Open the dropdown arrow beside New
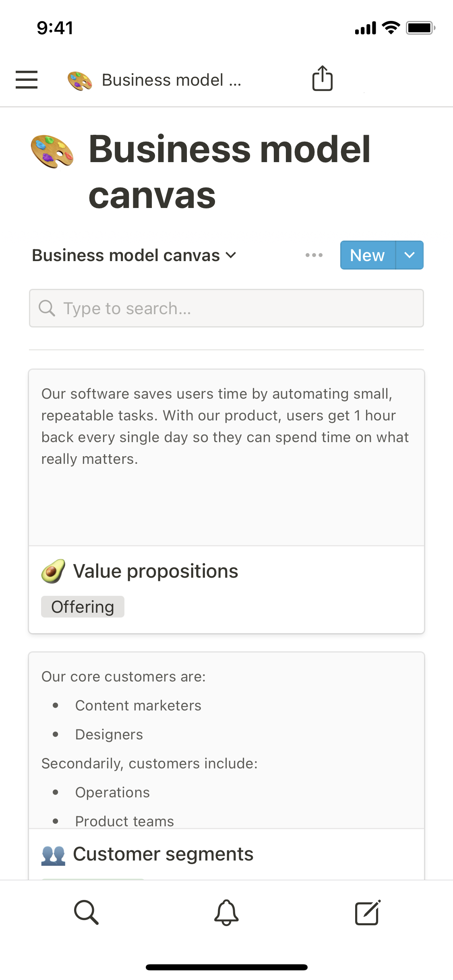 pyautogui.click(x=410, y=255)
